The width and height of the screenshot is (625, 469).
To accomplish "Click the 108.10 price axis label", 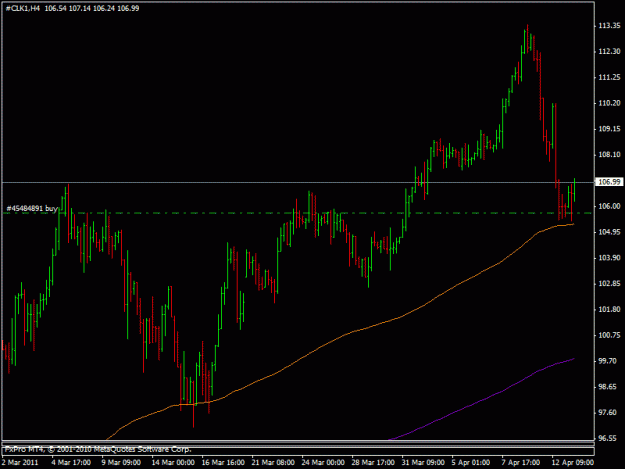I will [609, 155].
